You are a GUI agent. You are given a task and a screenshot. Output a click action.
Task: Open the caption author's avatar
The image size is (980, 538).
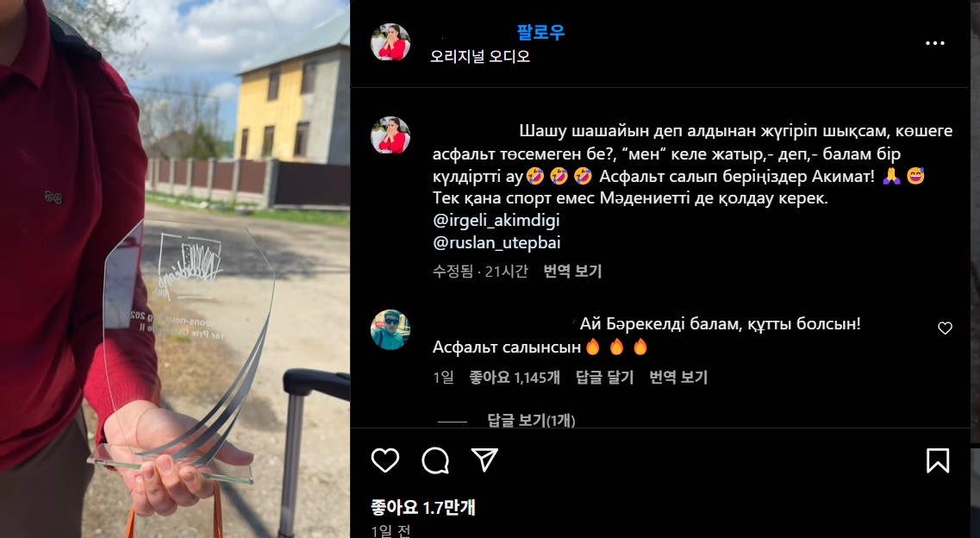pyautogui.click(x=390, y=135)
